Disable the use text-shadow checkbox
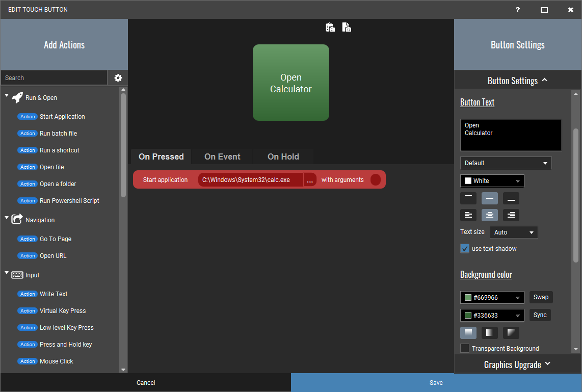Screen dimensions: 582x392 [x=465, y=249]
